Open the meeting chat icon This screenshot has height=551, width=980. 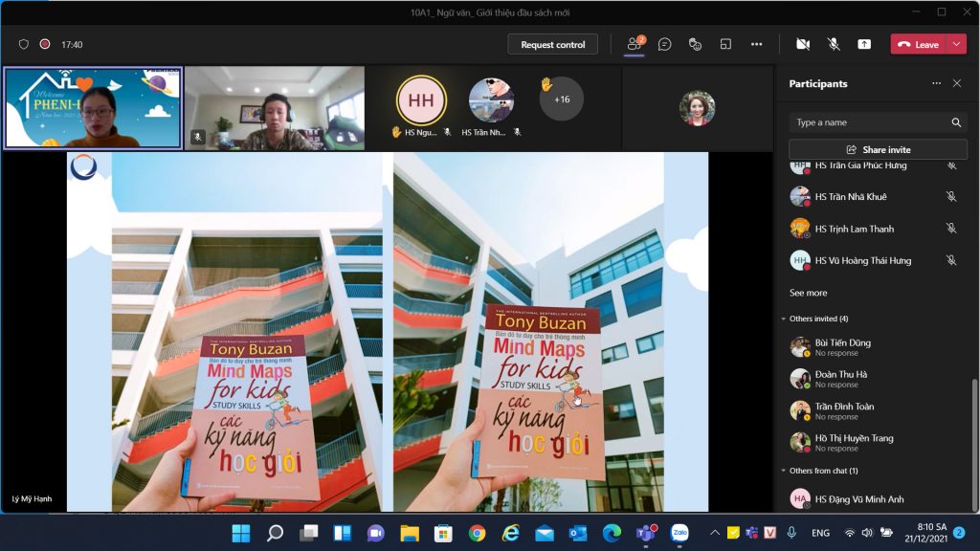click(665, 44)
